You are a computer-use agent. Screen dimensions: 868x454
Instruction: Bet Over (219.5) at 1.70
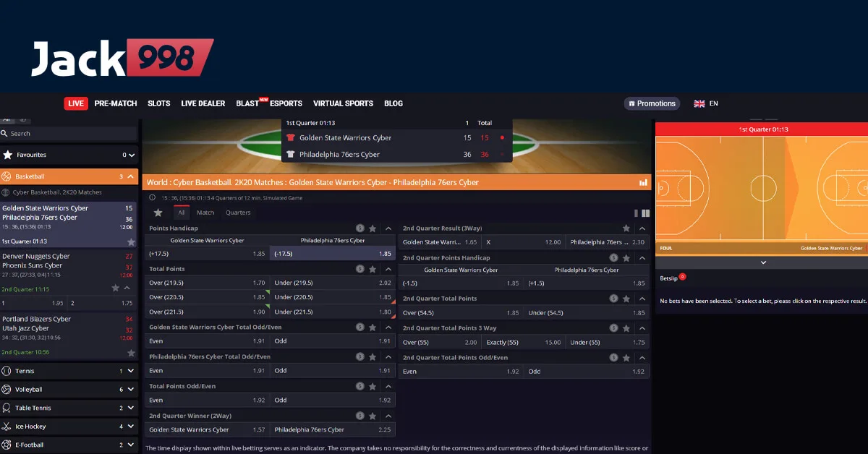208,283
